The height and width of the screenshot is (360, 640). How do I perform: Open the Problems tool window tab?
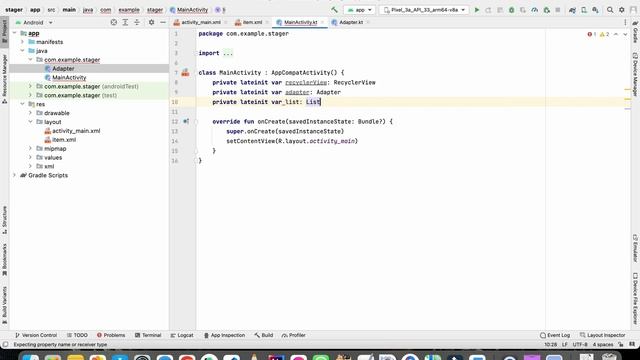coord(111,335)
